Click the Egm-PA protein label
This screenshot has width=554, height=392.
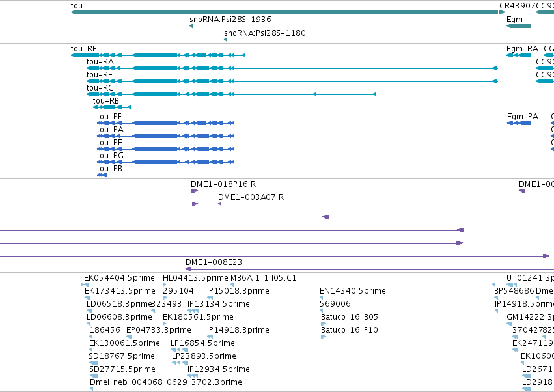(523, 117)
